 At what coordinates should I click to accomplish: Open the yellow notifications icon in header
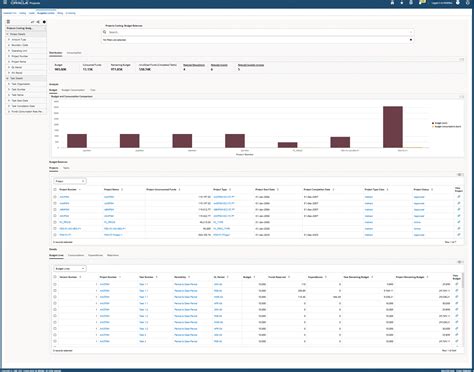[x=422, y=2]
